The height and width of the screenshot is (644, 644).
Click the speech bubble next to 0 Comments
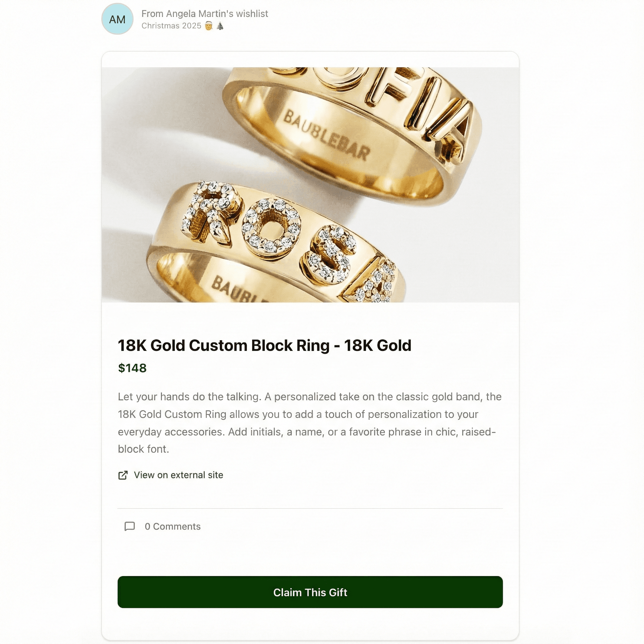(x=130, y=527)
